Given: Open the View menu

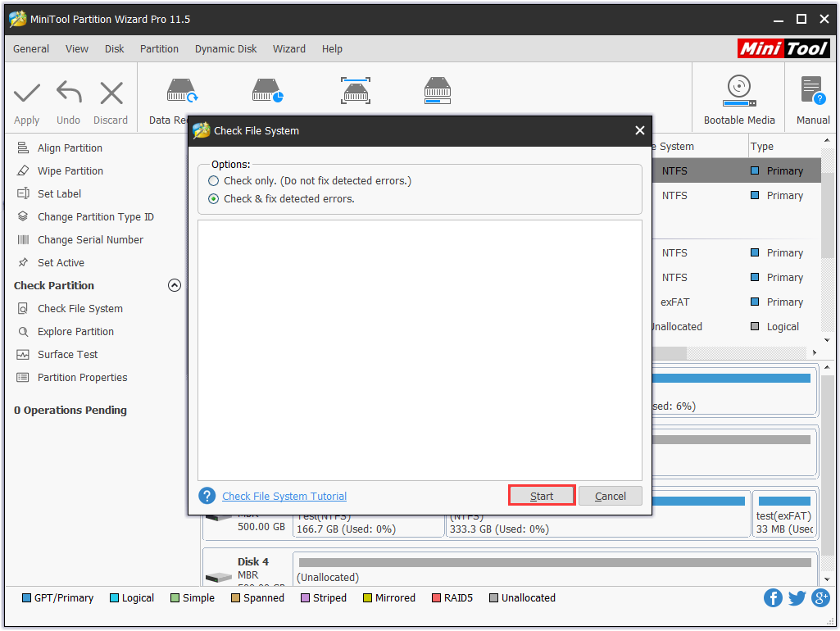Looking at the screenshot, I should [x=77, y=48].
